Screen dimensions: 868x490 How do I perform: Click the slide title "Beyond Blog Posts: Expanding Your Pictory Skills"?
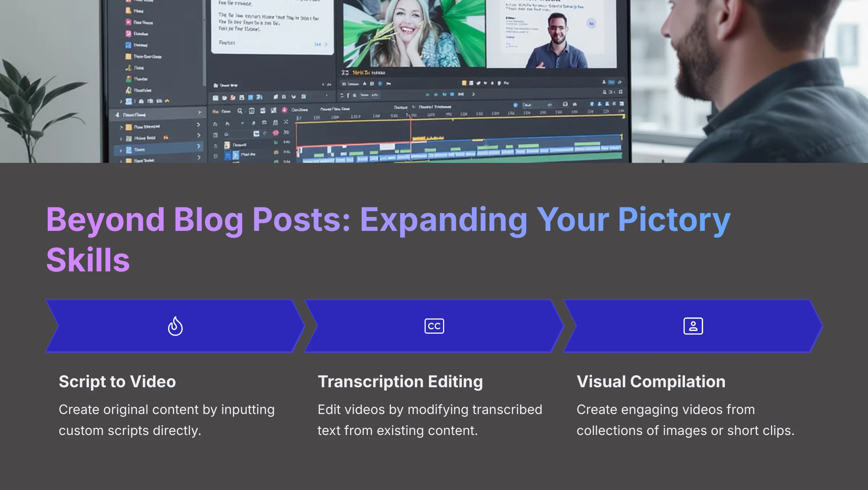click(x=388, y=239)
